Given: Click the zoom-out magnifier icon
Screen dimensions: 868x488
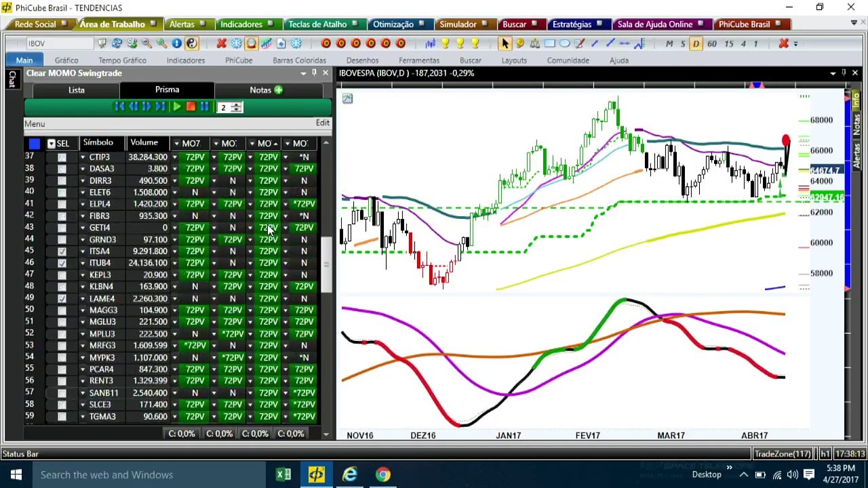Looking at the screenshot, I should tap(146, 43).
